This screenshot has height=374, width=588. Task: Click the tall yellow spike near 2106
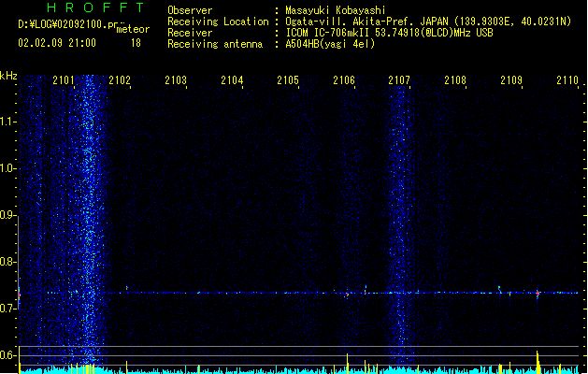click(347, 363)
